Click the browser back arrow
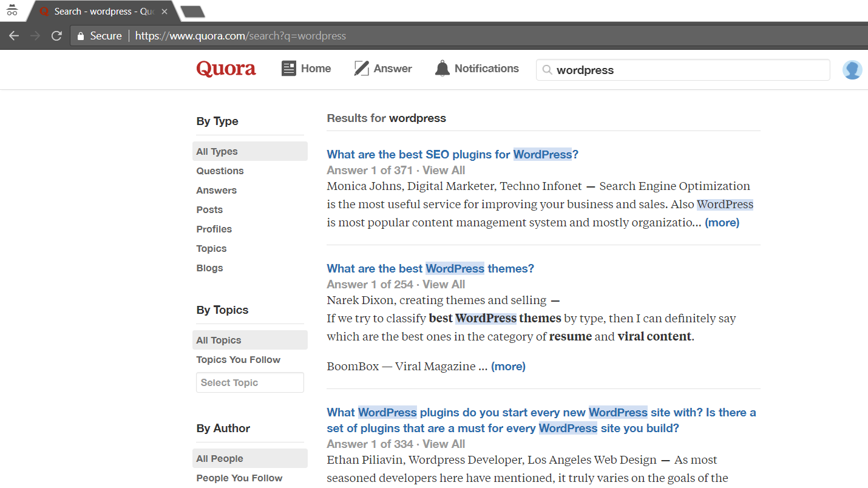Screen dimensions: 868x488 [14, 36]
